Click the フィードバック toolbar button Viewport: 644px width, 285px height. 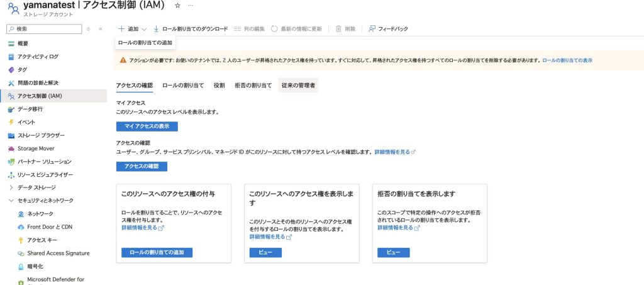pos(388,29)
